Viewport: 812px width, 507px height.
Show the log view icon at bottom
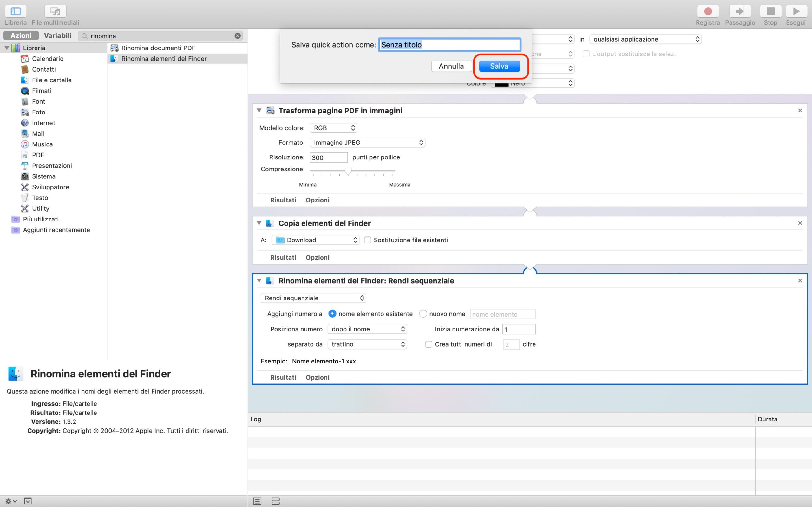257,501
